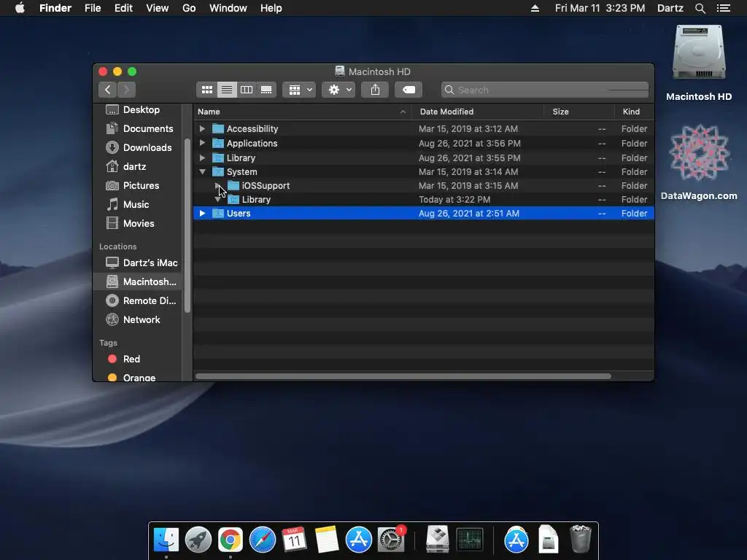This screenshot has width=747, height=560.
Task: Sort by the Size column header
Action: point(578,112)
